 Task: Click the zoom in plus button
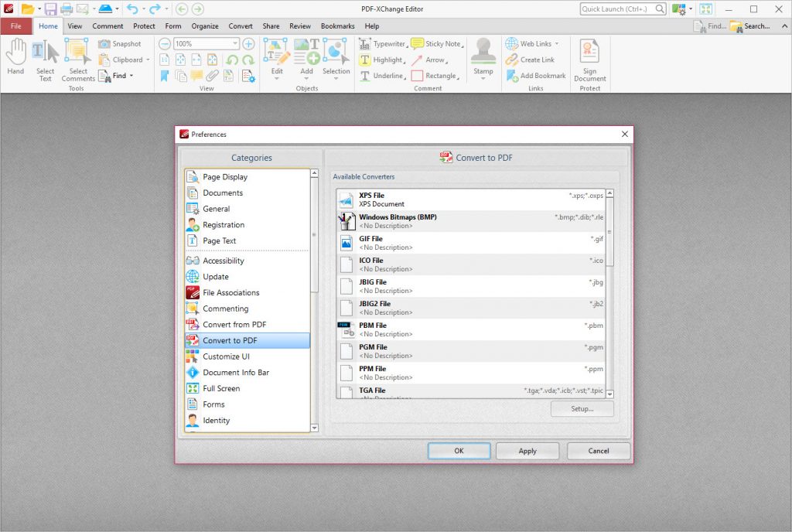pyautogui.click(x=248, y=44)
